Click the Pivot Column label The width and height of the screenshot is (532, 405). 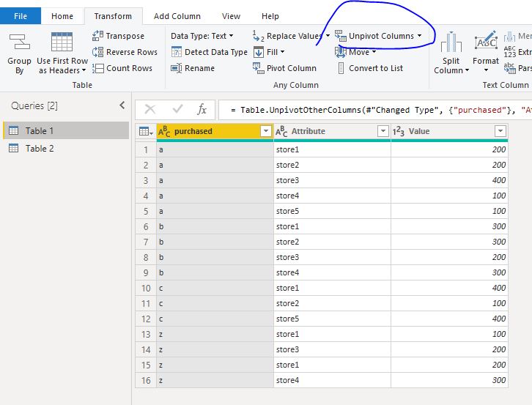pyautogui.click(x=292, y=68)
